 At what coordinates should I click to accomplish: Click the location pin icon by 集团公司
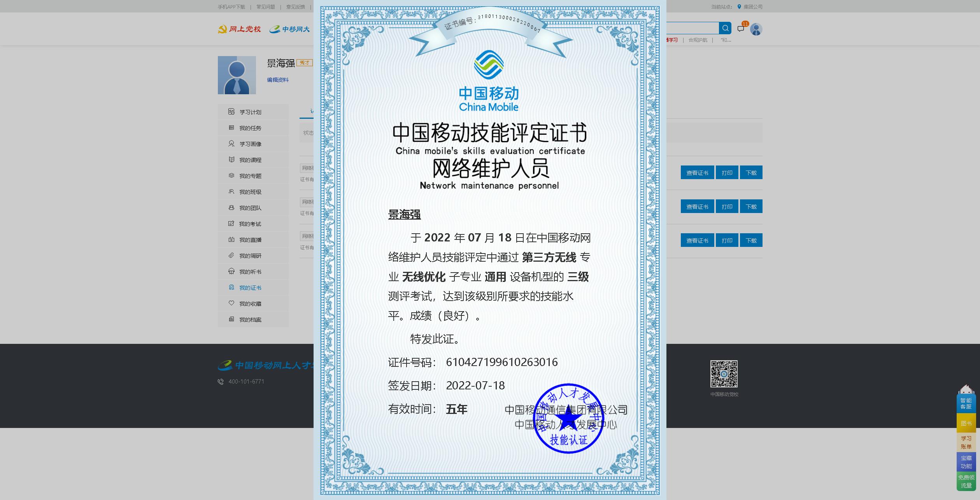(739, 7)
